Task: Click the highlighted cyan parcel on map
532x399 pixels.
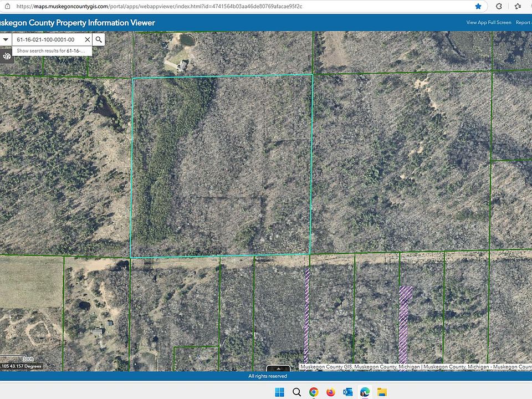Action: 222,166
